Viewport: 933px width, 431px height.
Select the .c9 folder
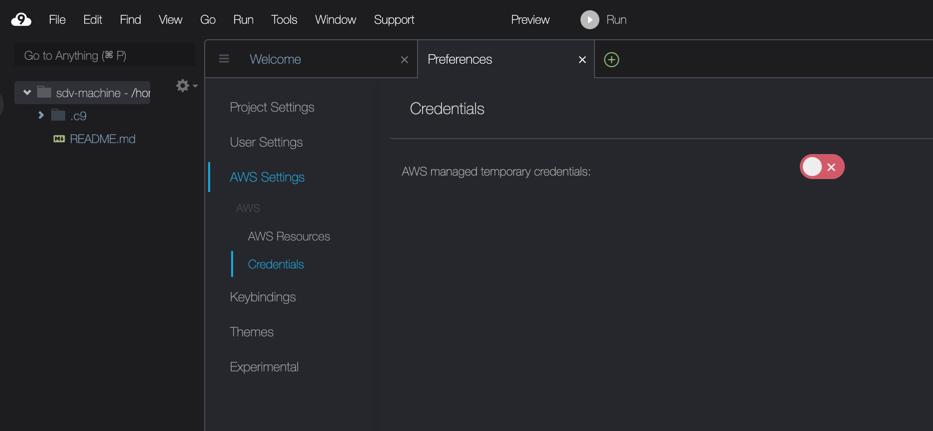tap(78, 115)
